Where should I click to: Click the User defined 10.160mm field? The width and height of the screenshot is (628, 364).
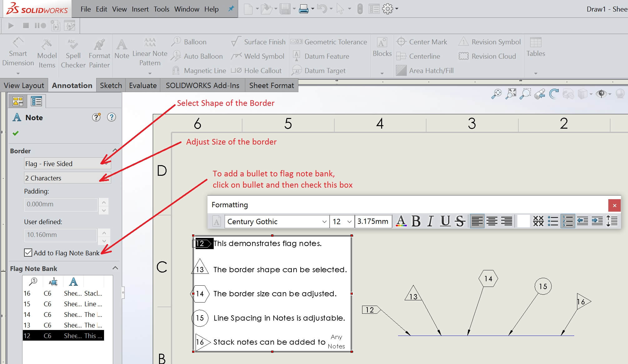(61, 235)
